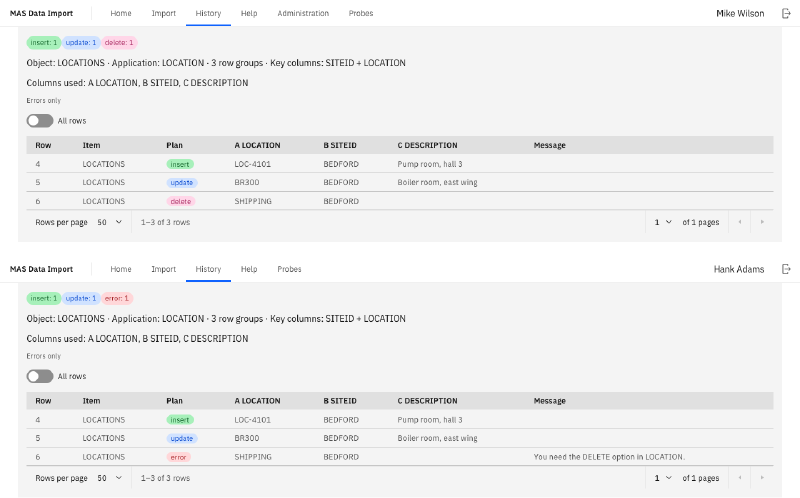The width and height of the screenshot is (800, 498).
Task: Open the Administration tab
Action: click(303, 13)
